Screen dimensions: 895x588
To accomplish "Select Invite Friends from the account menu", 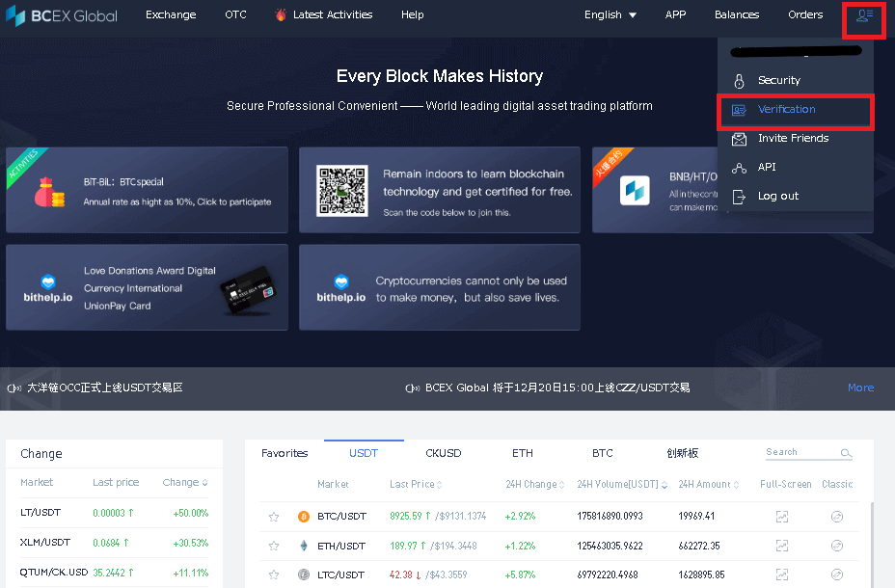I will tap(796, 139).
